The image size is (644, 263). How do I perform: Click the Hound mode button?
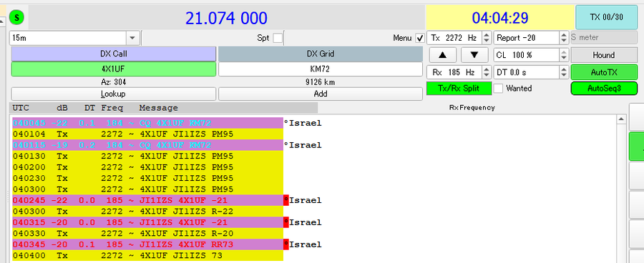pos(604,55)
